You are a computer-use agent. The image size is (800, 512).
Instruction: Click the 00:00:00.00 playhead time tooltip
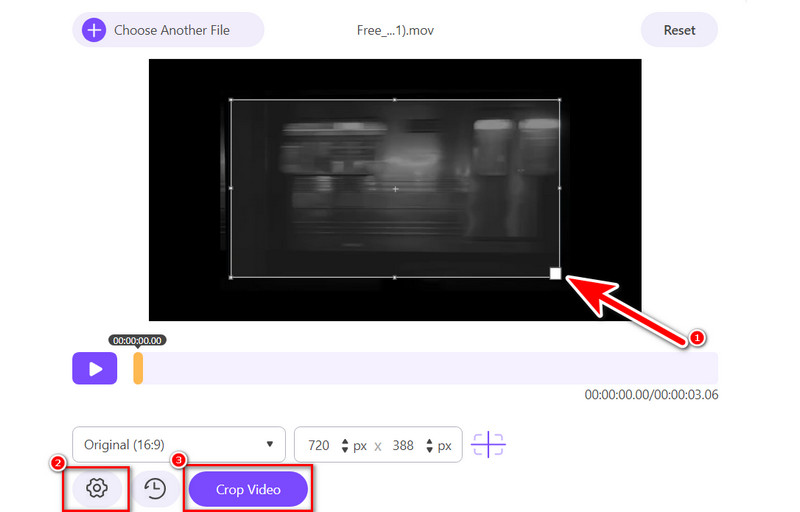137,340
